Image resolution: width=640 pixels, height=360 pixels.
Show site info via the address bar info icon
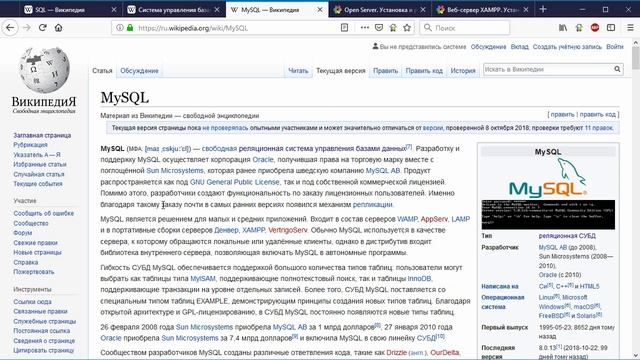[120, 28]
